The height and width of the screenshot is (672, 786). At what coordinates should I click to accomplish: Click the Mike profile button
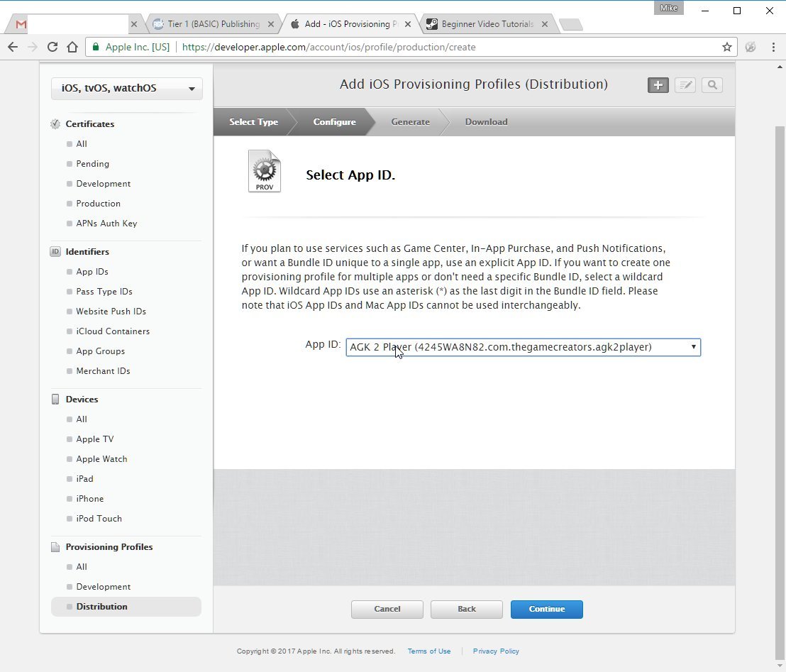[x=668, y=8]
